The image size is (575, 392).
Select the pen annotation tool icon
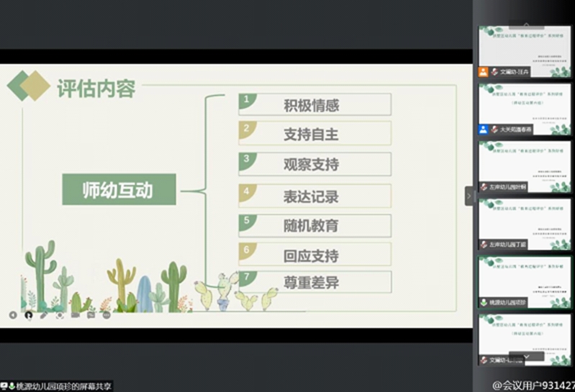coord(44,314)
